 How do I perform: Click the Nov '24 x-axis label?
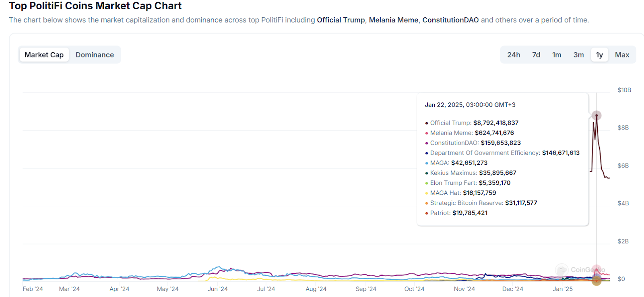tap(464, 289)
